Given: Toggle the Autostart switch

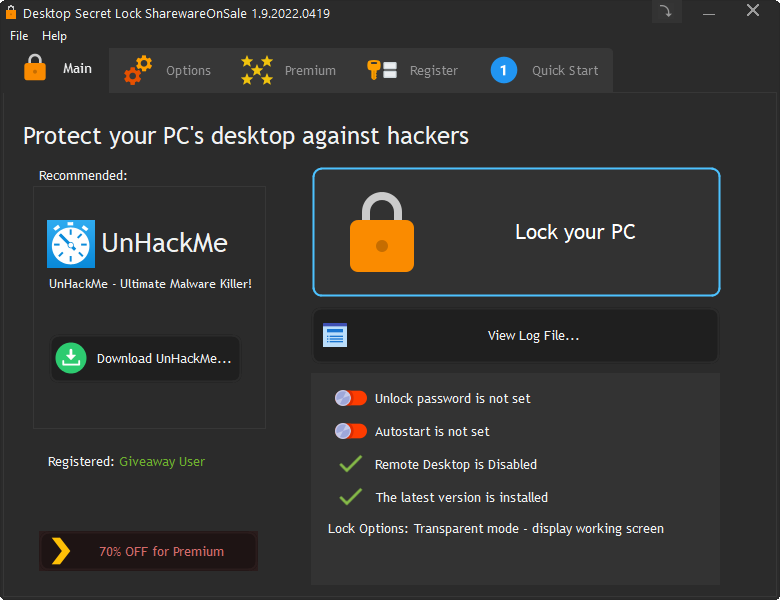Looking at the screenshot, I should tap(351, 431).
